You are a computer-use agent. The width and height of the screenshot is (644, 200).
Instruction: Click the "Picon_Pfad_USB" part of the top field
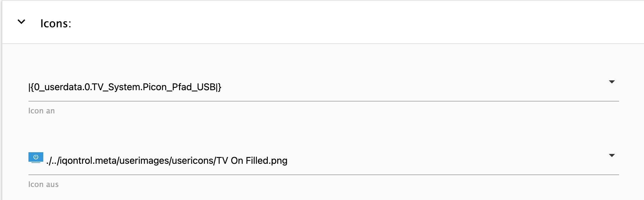[x=179, y=87]
